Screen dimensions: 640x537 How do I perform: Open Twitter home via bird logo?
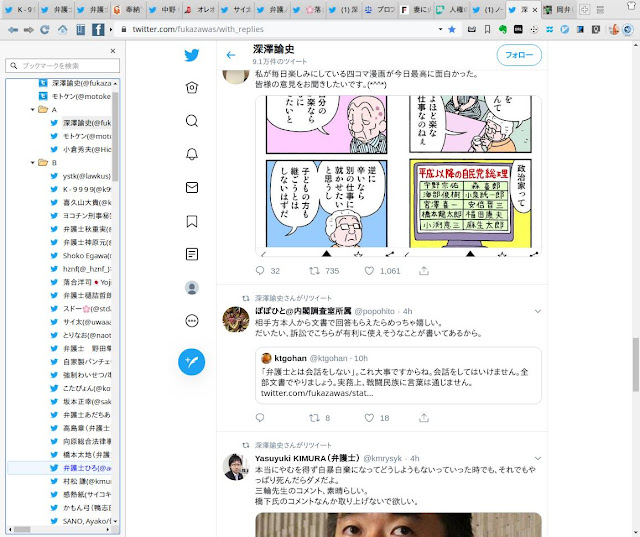(x=191, y=55)
